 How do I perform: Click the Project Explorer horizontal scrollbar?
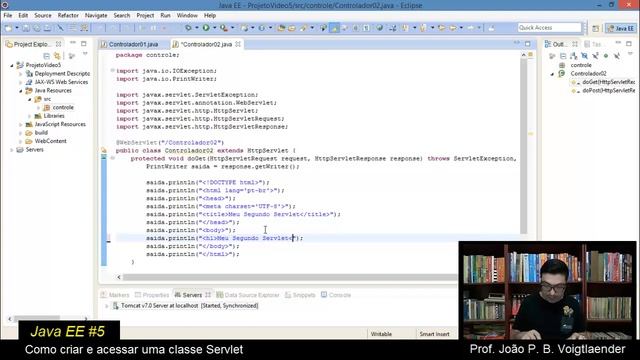(37, 318)
